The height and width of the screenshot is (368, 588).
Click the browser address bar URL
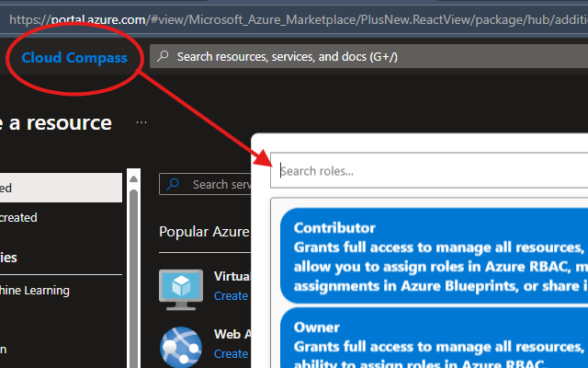(294, 17)
